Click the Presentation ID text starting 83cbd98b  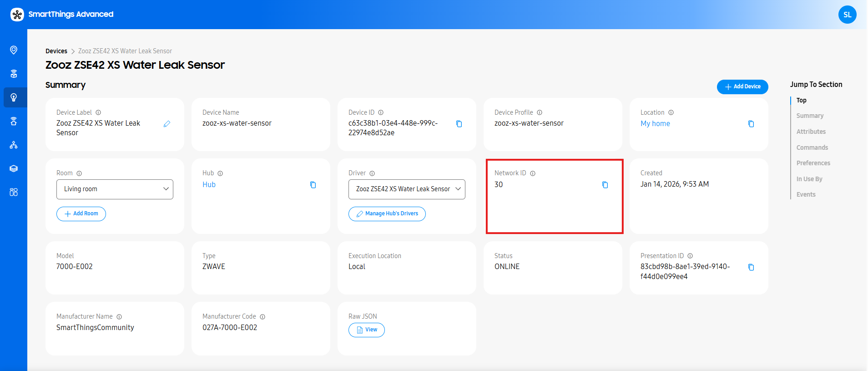(x=685, y=271)
